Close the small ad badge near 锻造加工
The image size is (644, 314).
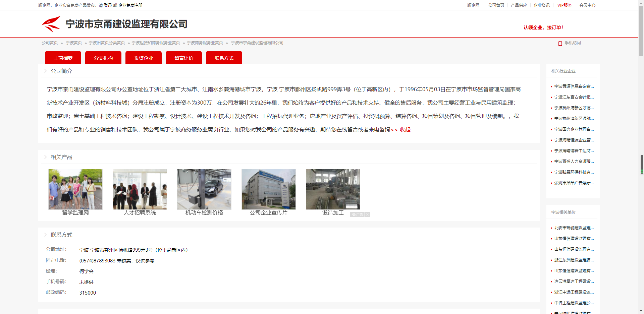367,214
